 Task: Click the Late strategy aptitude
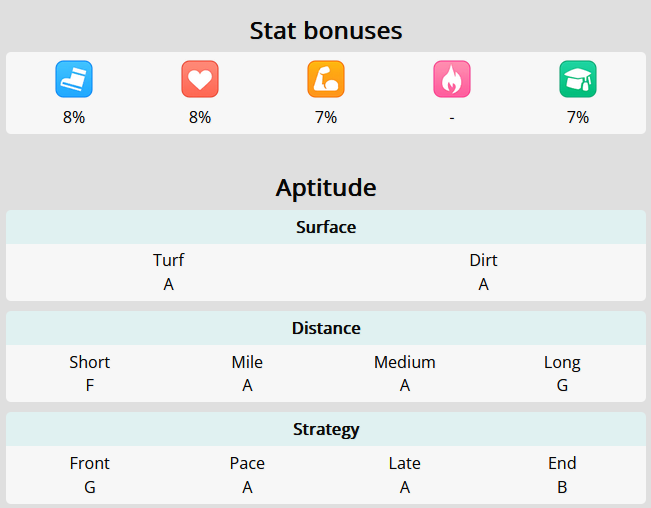pyautogui.click(x=405, y=475)
